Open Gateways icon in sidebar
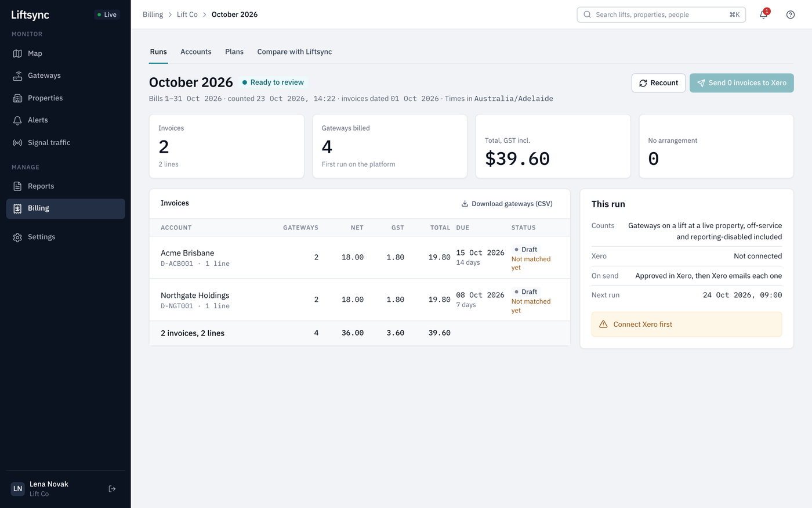The height and width of the screenshot is (508, 812). (17, 75)
